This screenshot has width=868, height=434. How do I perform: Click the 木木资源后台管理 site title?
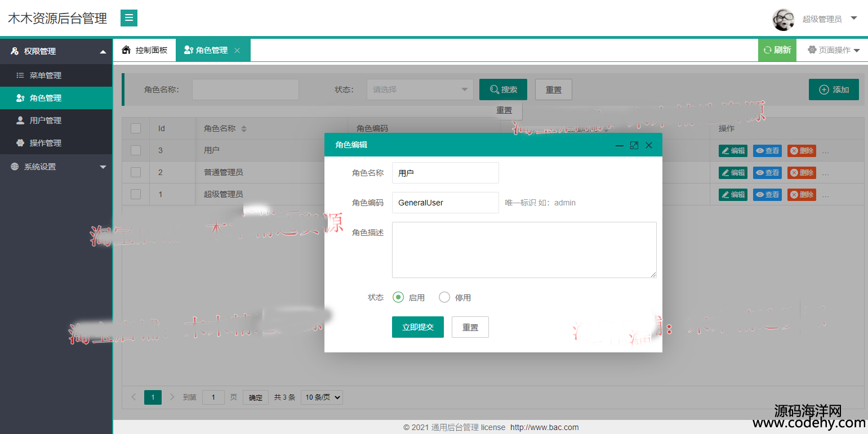[57, 19]
